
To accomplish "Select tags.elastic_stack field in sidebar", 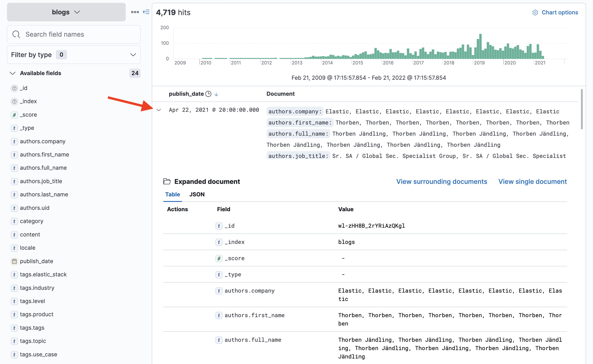I will coord(43,275).
